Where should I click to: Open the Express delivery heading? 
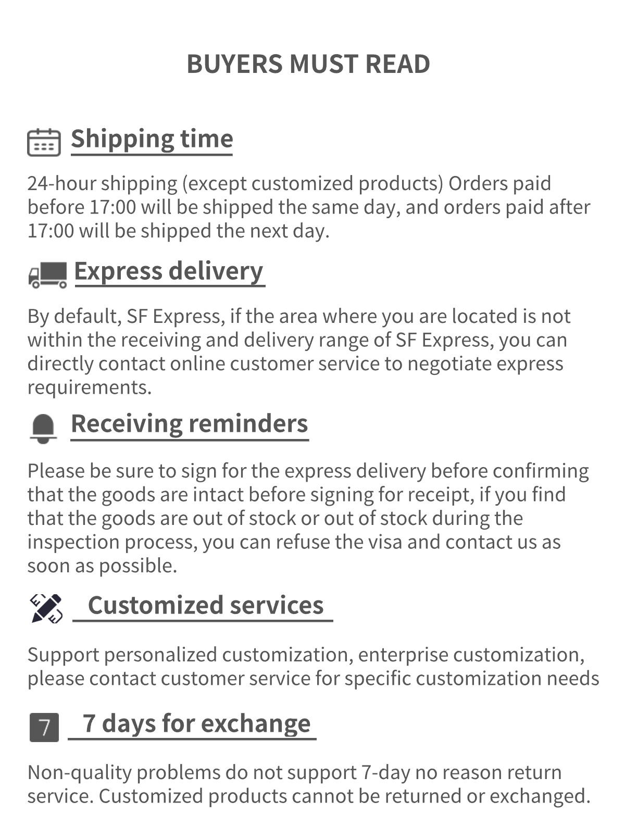point(169,271)
